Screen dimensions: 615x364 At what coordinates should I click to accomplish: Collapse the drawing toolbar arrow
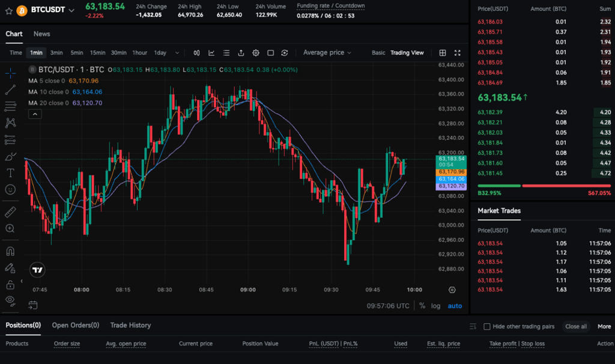click(x=22, y=281)
